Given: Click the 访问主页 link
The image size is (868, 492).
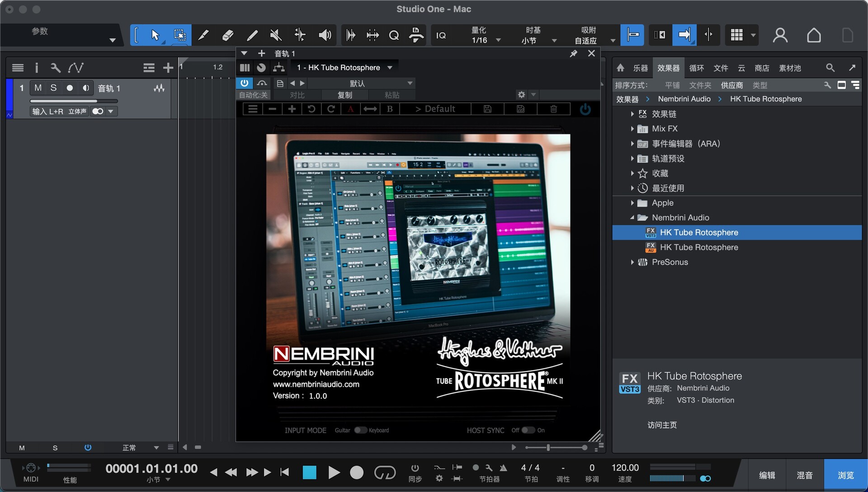Looking at the screenshot, I should point(662,425).
